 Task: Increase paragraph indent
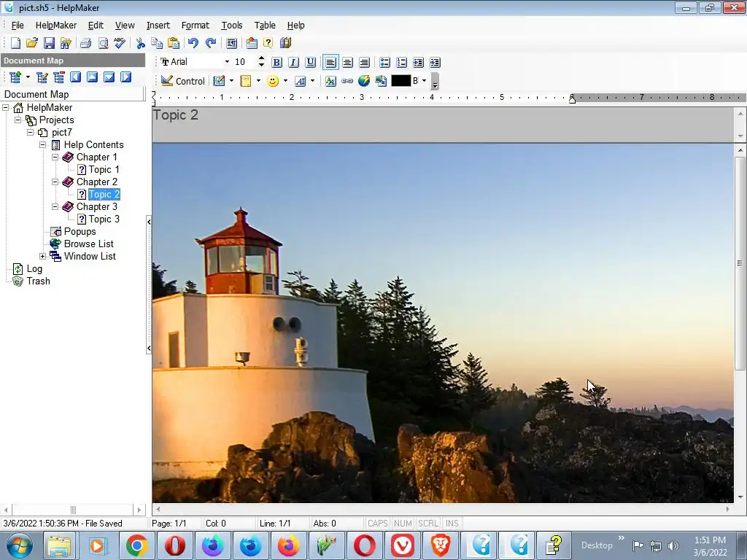pos(418,63)
